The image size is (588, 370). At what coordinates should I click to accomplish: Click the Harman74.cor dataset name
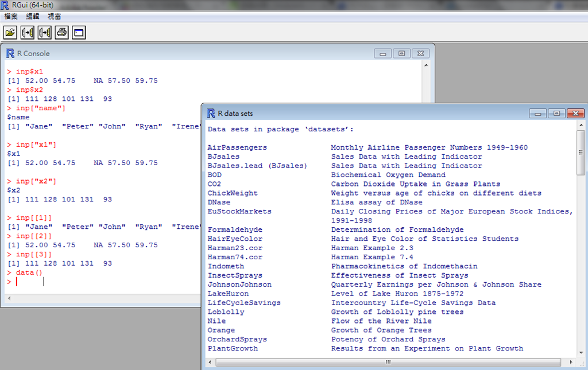[x=235, y=257]
